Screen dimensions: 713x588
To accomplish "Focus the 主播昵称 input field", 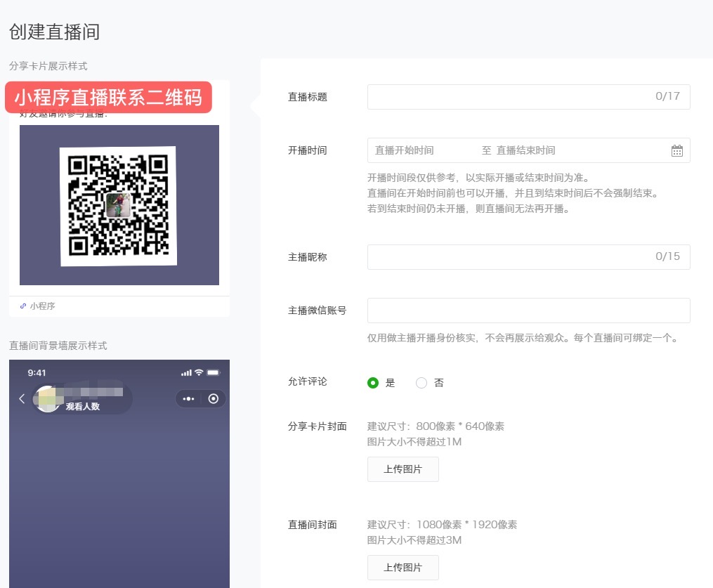I will point(528,257).
